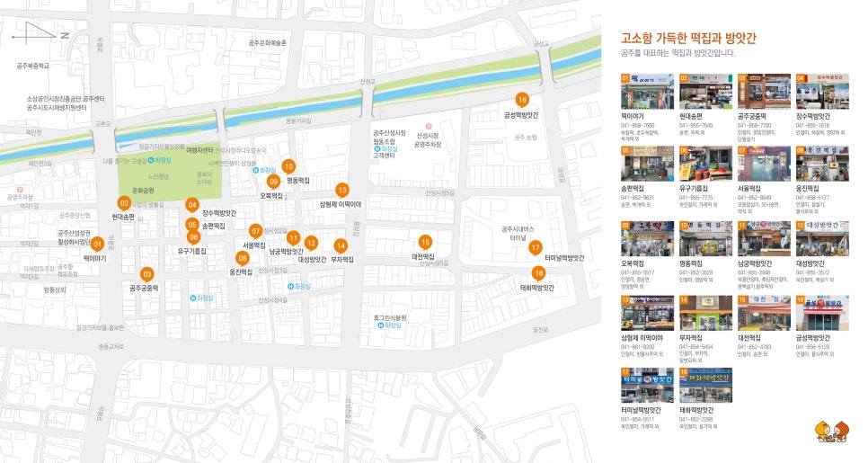Click the 문화공원 park label

coord(143,191)
